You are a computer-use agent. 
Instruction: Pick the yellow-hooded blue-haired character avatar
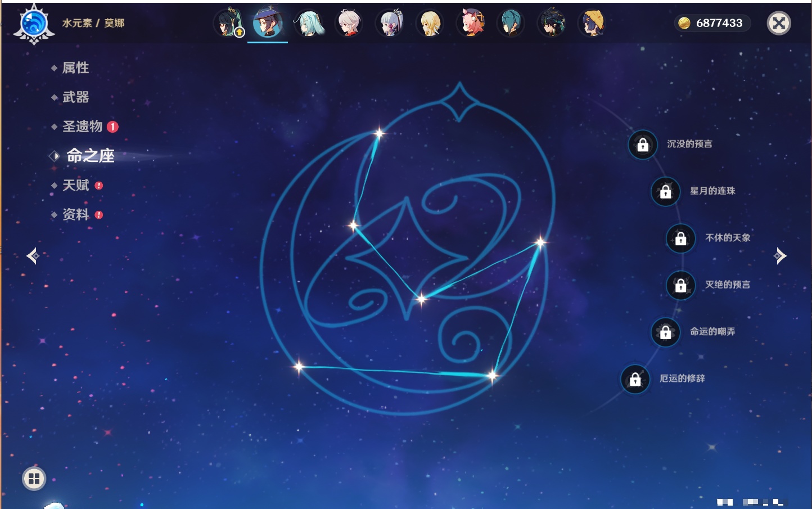coord(592,23)
